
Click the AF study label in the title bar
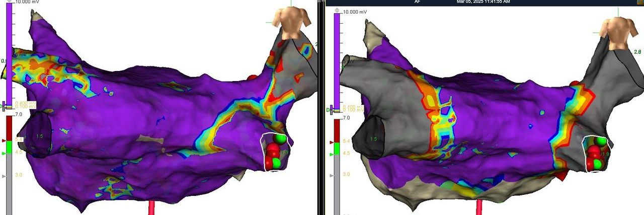(417, 2)
